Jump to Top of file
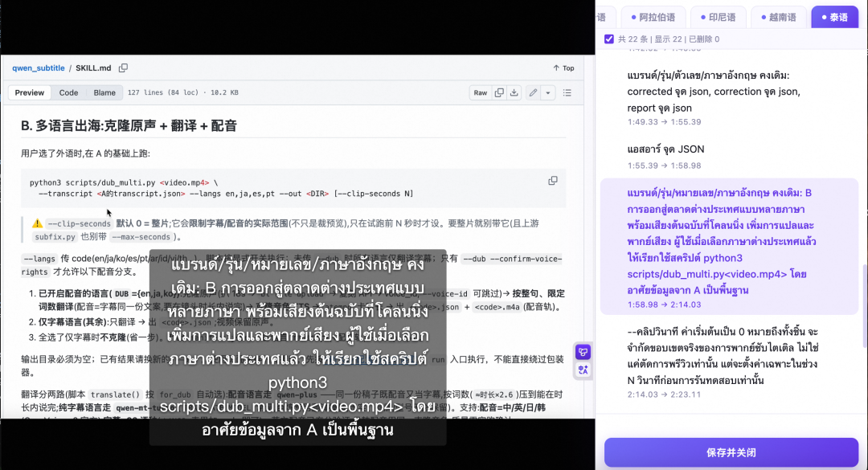868x470 pixels. (x=563, y=68)
